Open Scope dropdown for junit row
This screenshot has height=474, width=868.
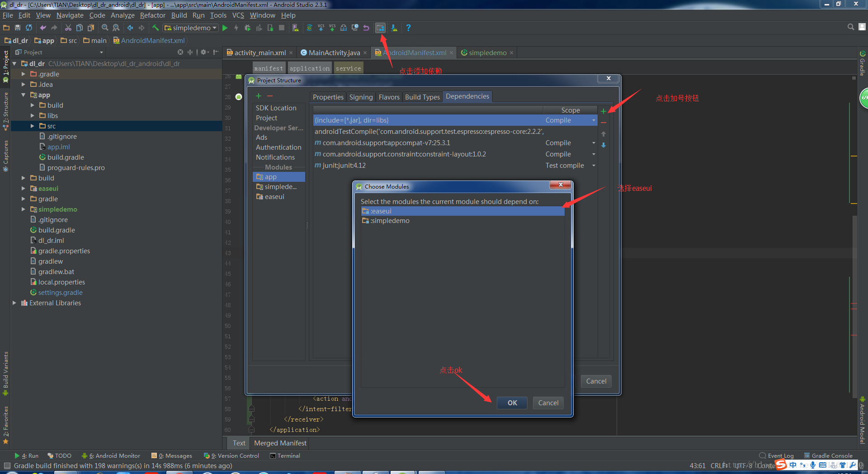[x=594, y=166]
